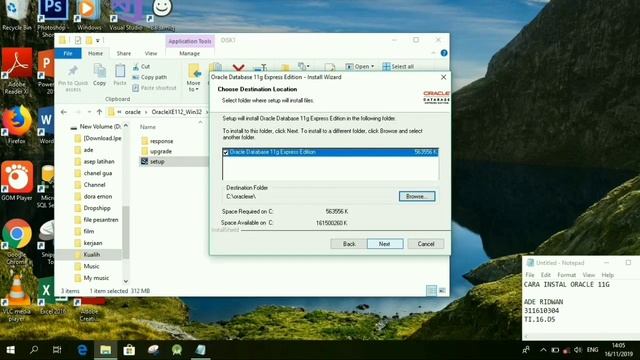Switch to the Share ribbon tab

(123, 53)
